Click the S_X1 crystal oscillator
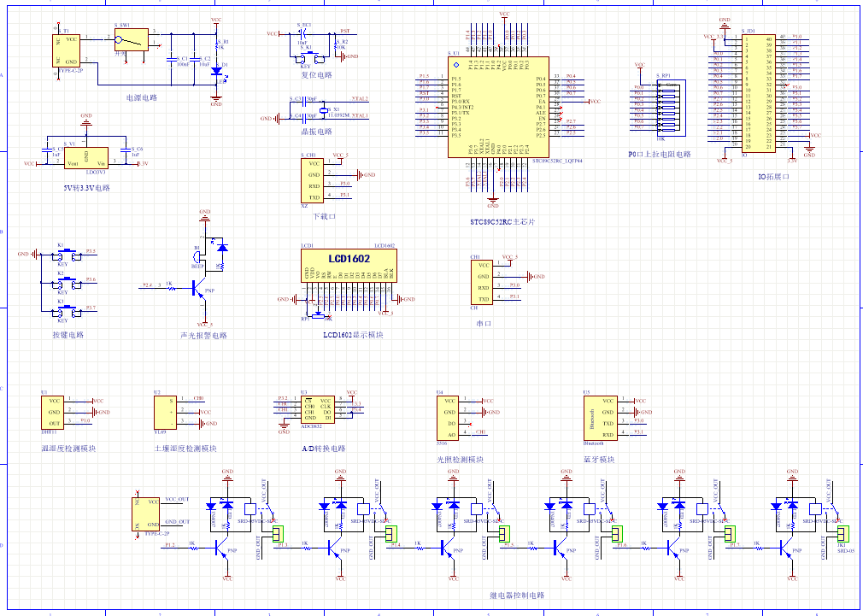The width and height of the screenshot is (863, 616). (x=323, y=111)
